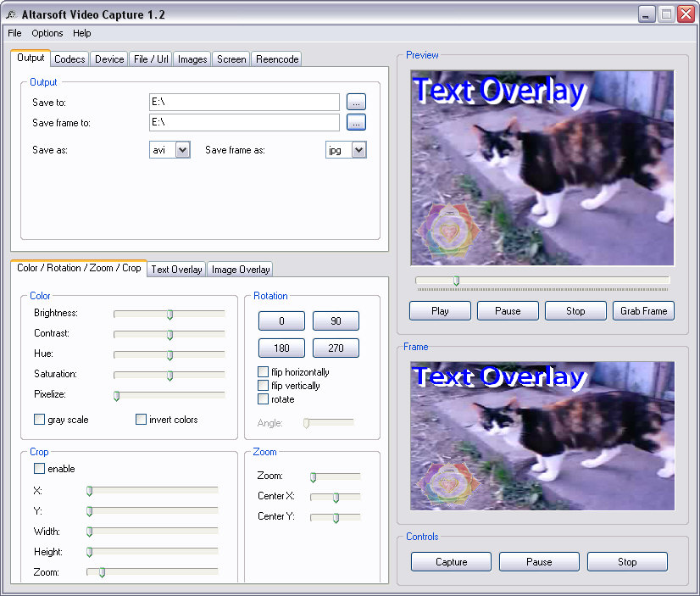Set rotation to 90 degrees
This screenshot has width=700, height=596.
(336, 321)
